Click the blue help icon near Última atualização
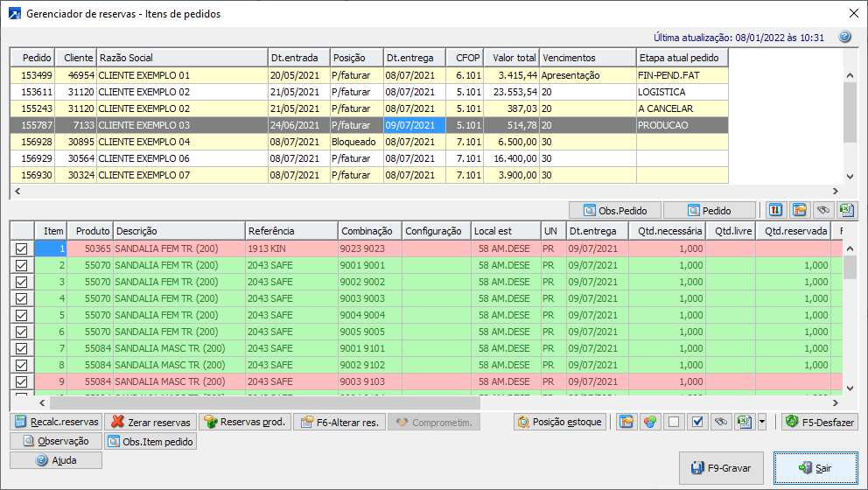Screen dimensions: 868x490 (844, 37)
